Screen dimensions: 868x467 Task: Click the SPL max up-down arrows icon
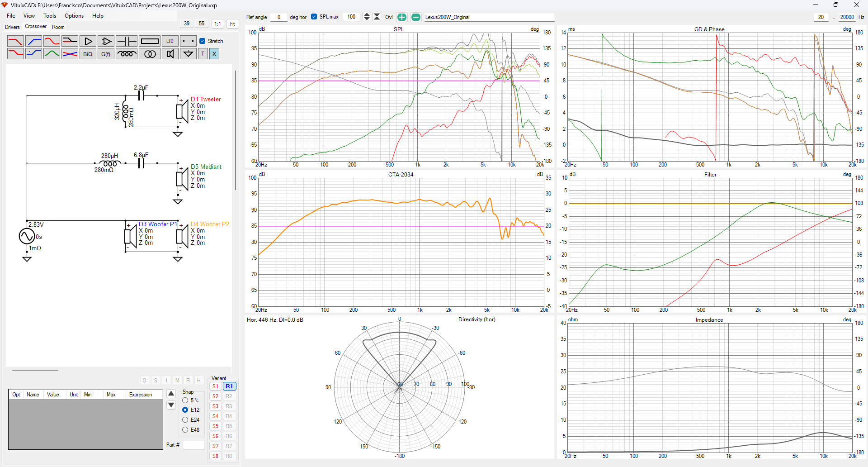(367, 17)
